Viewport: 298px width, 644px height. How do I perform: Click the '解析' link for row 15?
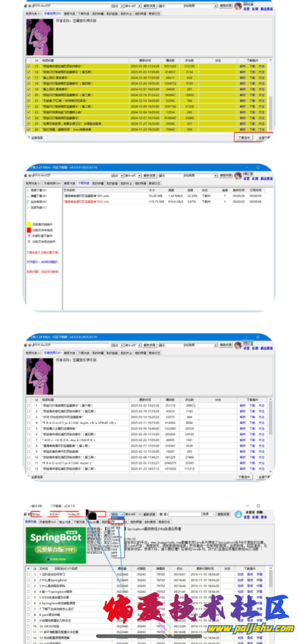coord(242,66)
